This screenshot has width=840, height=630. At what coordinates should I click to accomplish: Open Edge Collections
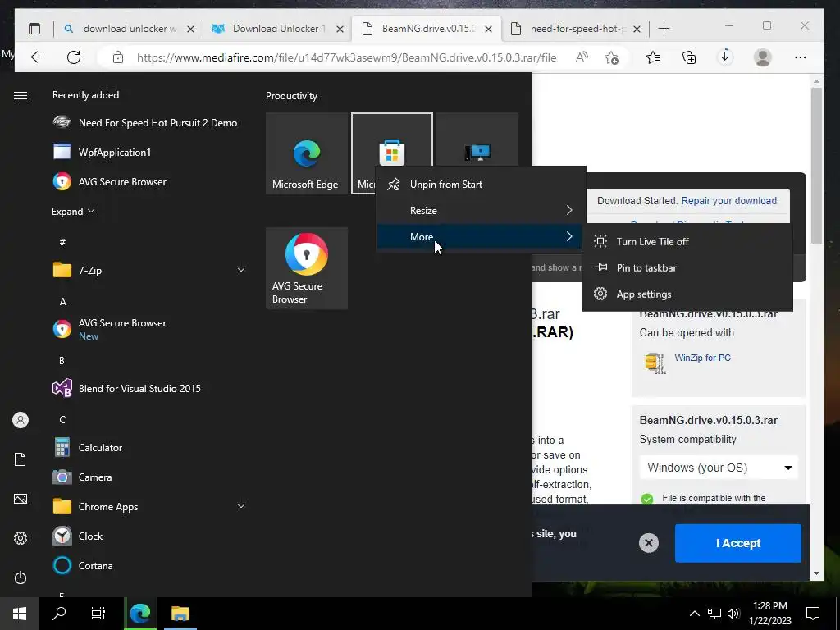pyautogui.click(x=689, y=57)
